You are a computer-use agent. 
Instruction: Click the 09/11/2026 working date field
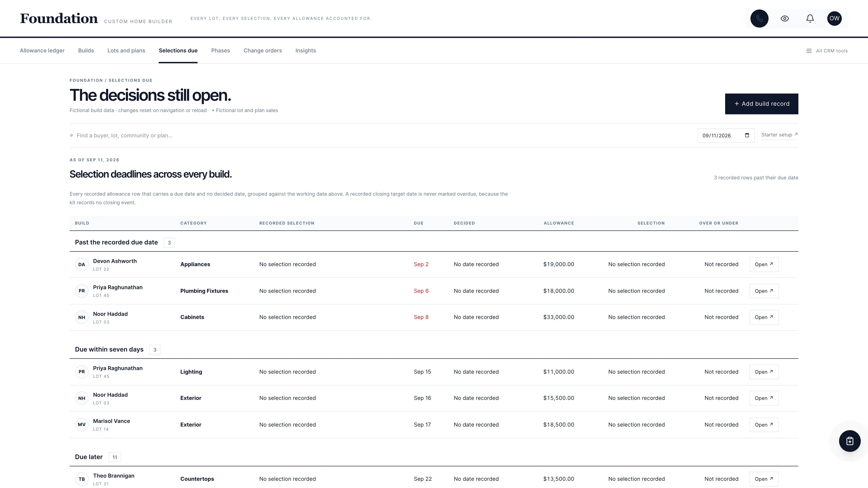pos(726,135)
